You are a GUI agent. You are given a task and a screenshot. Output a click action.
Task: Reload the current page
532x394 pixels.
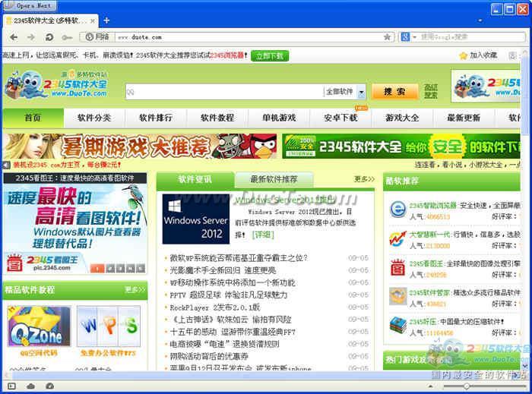[x=49, y=36]
